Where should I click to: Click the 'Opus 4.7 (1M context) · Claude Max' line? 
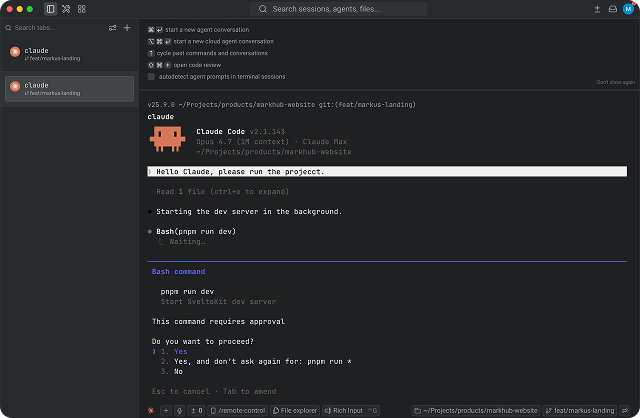[271, 142]
